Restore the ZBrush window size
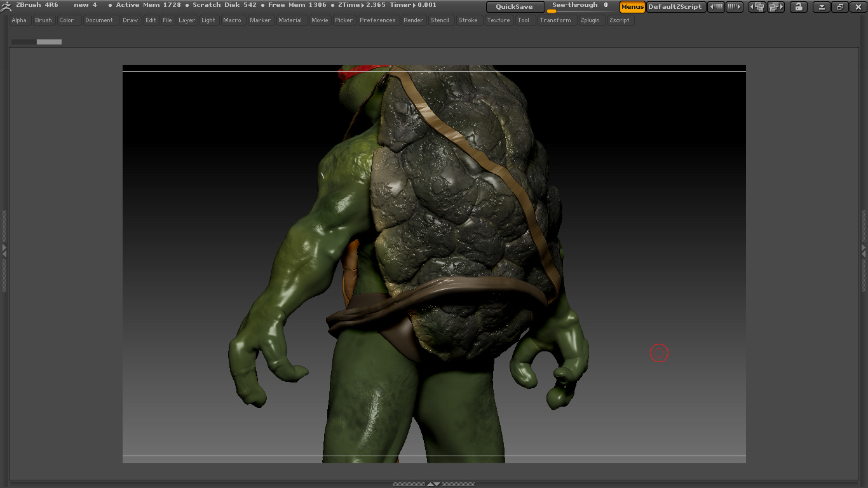Image resolution: width=868 pixels, height=488 pixels. point(840,7)
